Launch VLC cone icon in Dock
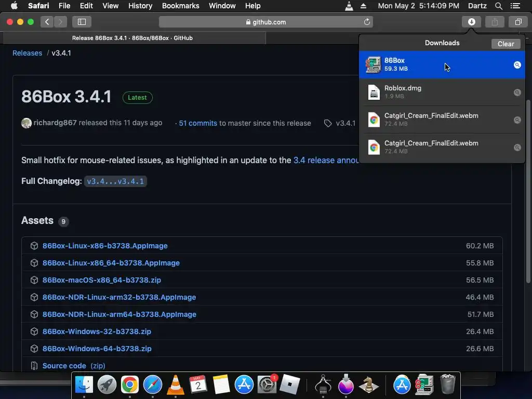 tap(176, 384)
